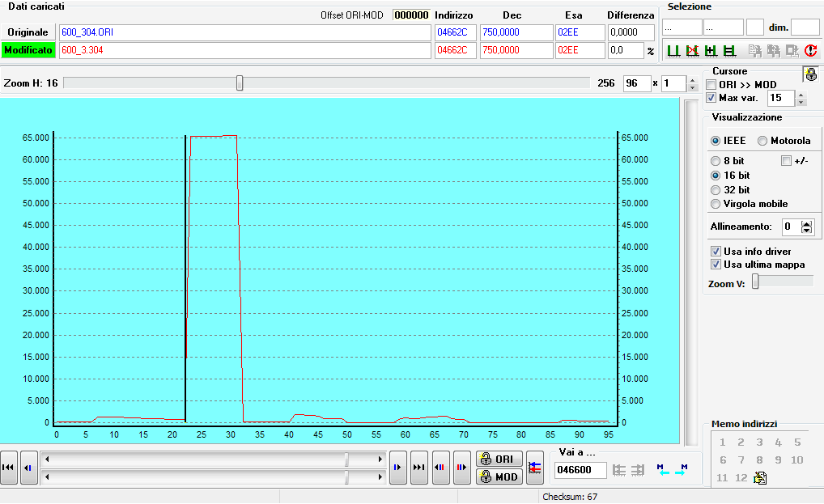
Task: Toggle the cursor padlock icon
Action: coord(811,74)
